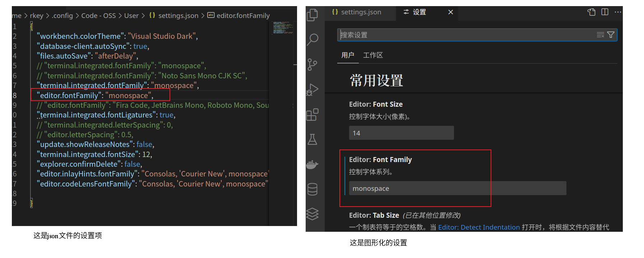Click the "terminal.integrated.fontLigatures" line
644x258 pixels.
coord(106,115)
